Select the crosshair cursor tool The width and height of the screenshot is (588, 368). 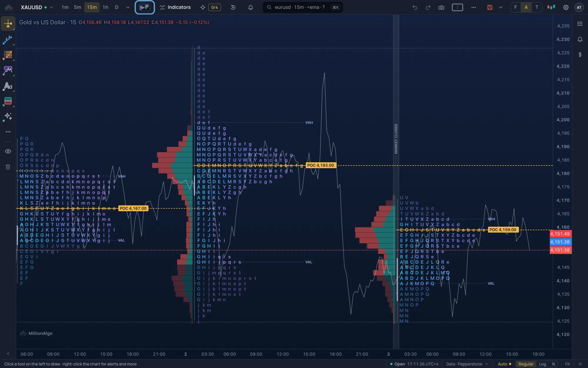[8, 24]
